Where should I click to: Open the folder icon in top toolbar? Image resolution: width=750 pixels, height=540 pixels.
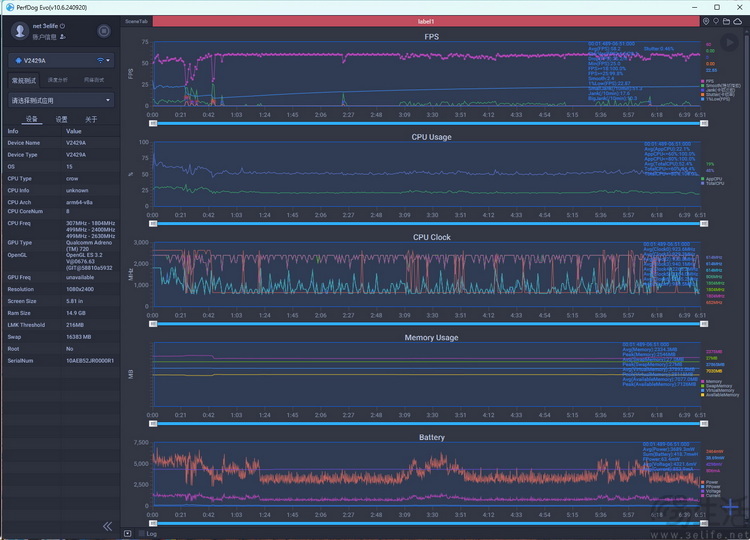[x=726, y=21]
